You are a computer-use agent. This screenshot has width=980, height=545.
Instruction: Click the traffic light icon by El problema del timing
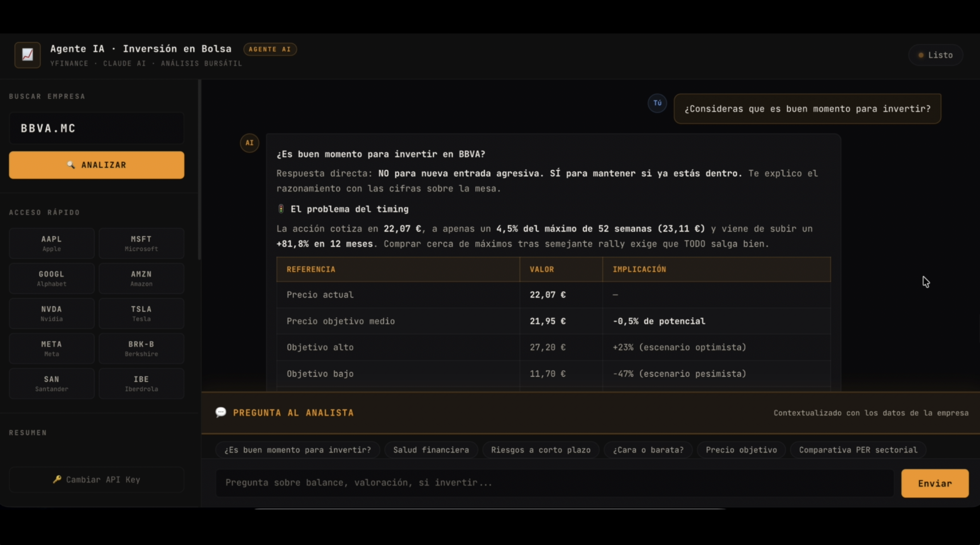[281, 209]
